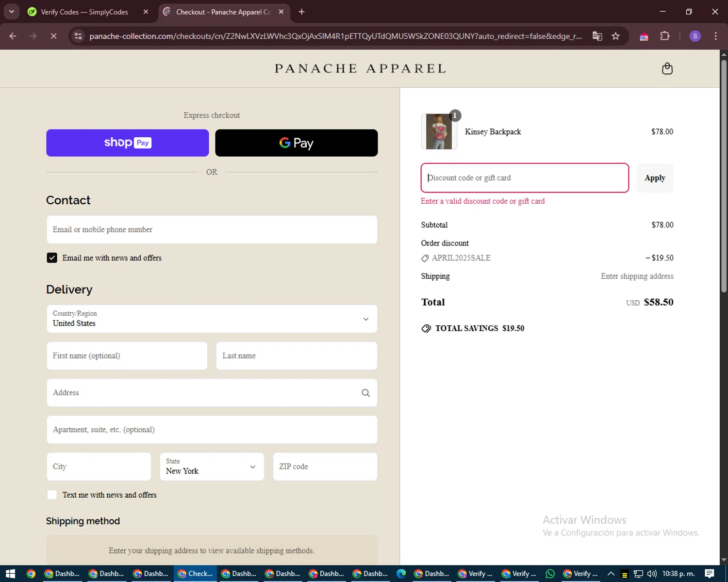Click the PANACHE APPAREL store logo
Image resolution: width=728 pixels, height=582 pixels.
tap(360, 68)
